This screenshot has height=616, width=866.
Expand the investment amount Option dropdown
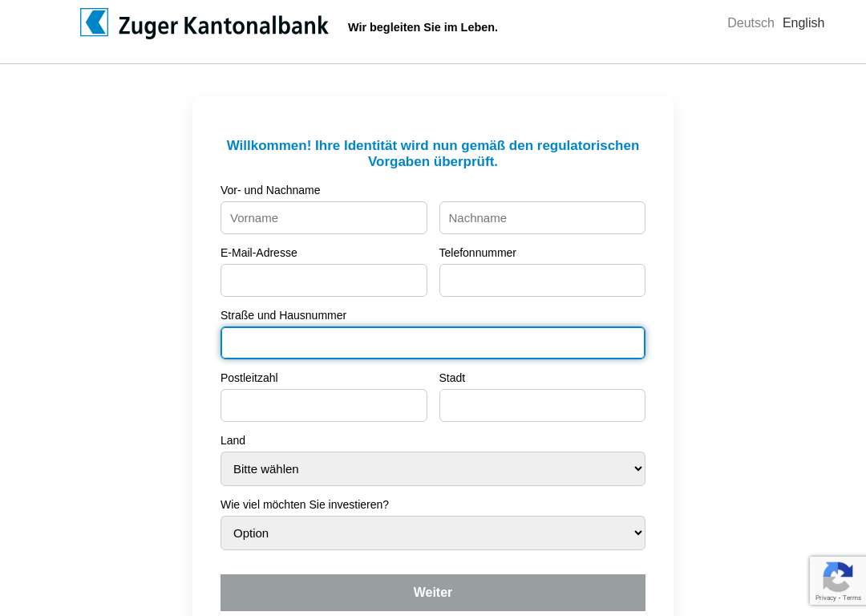point(432,533)
